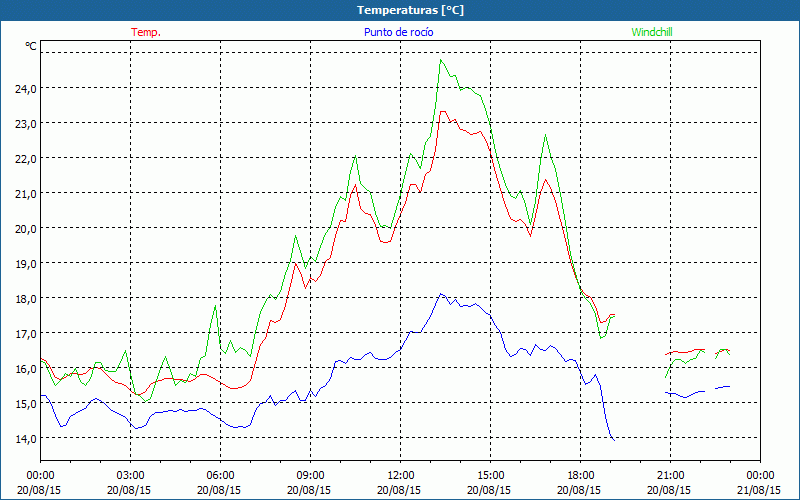Click the 15:00 time axis label

tap(490, 476)
